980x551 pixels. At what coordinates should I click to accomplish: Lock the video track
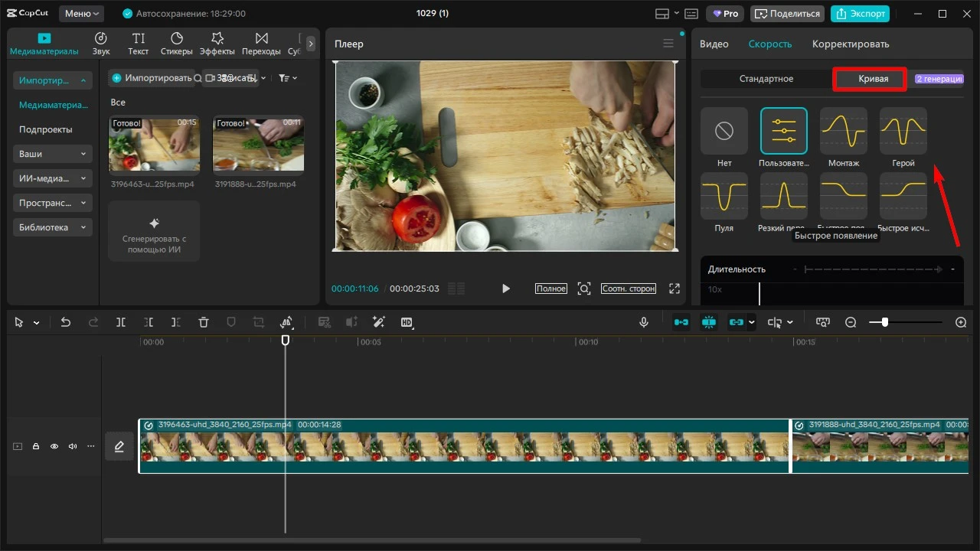click(36, 446)
